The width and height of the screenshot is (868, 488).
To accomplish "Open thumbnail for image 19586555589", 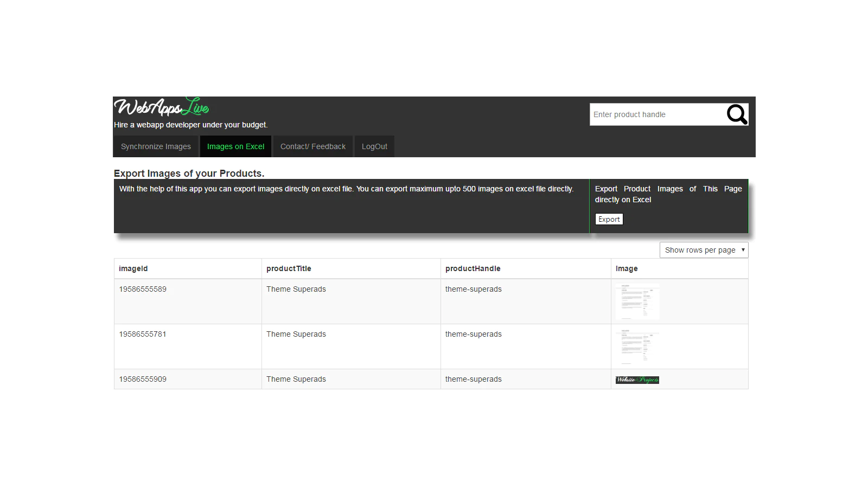I will 637,301.
